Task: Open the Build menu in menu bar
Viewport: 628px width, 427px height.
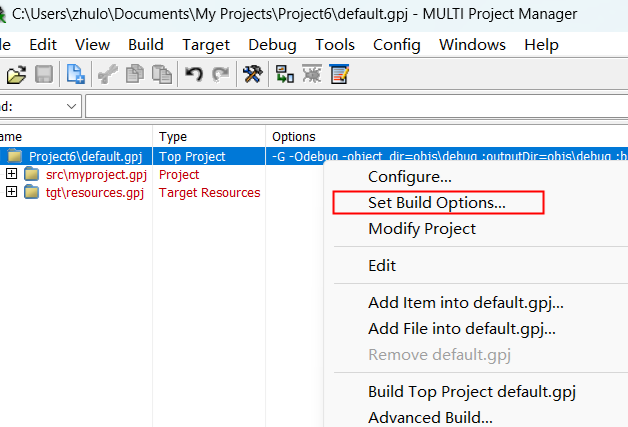Action: [146, 45]
